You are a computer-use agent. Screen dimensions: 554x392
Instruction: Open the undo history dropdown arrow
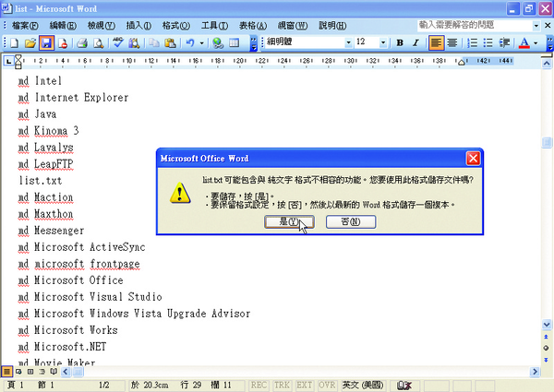(x=201, y=43)
